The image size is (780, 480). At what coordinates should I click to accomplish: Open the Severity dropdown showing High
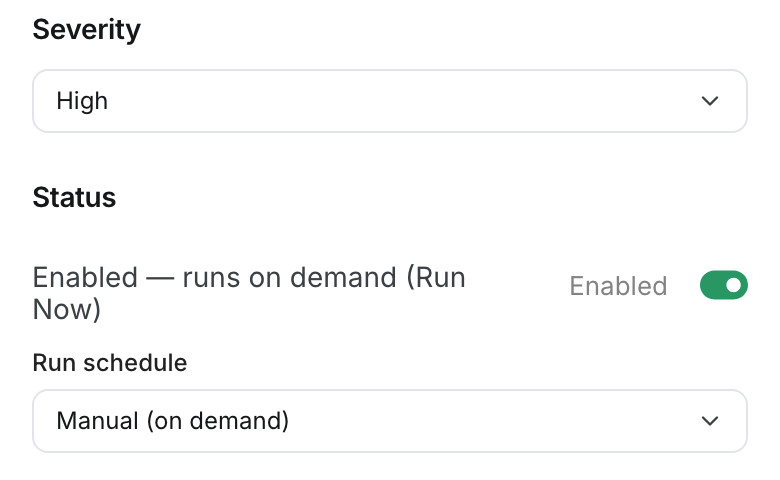tap(390, 101)
